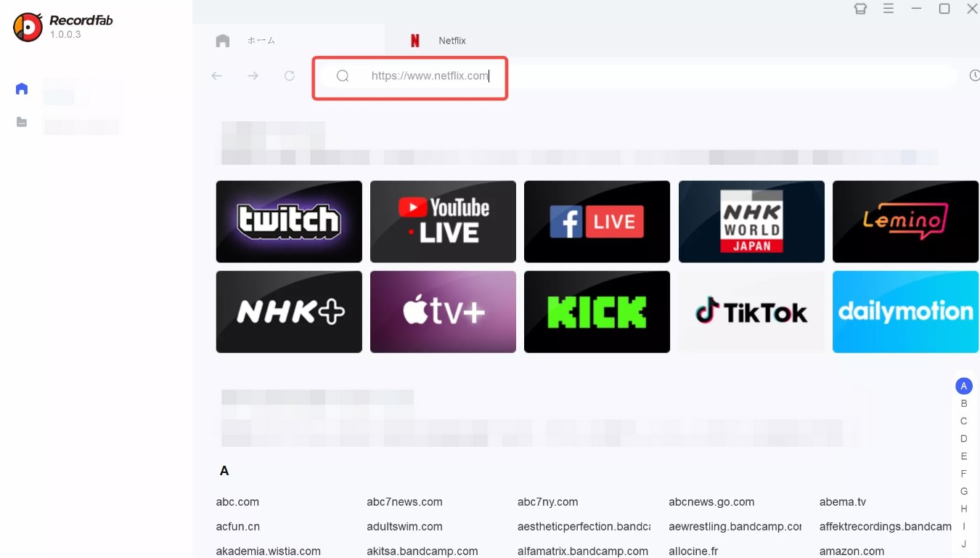Open the amazon.com link
The height and width of the screenshot is (558, 980).
point(852,551)
